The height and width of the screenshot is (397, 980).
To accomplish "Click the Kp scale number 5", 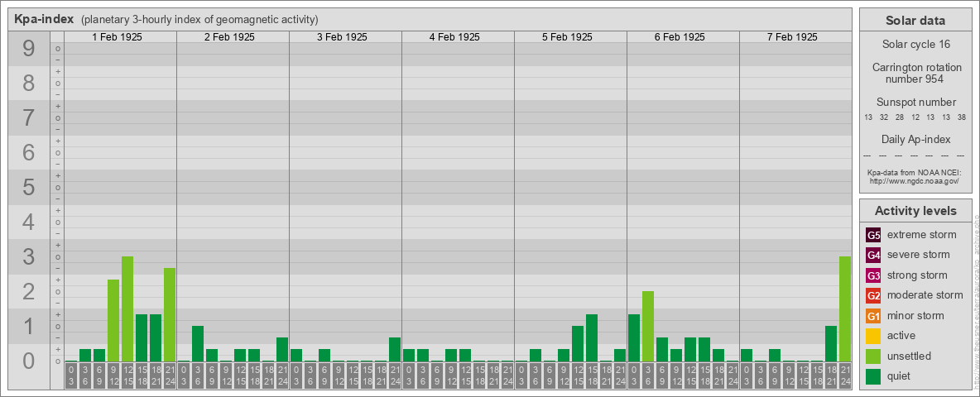I will (x=29, y=187).
